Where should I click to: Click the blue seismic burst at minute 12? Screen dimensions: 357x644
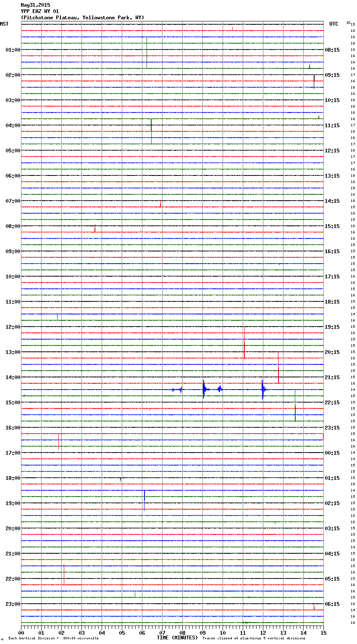(x=263, y=390)
